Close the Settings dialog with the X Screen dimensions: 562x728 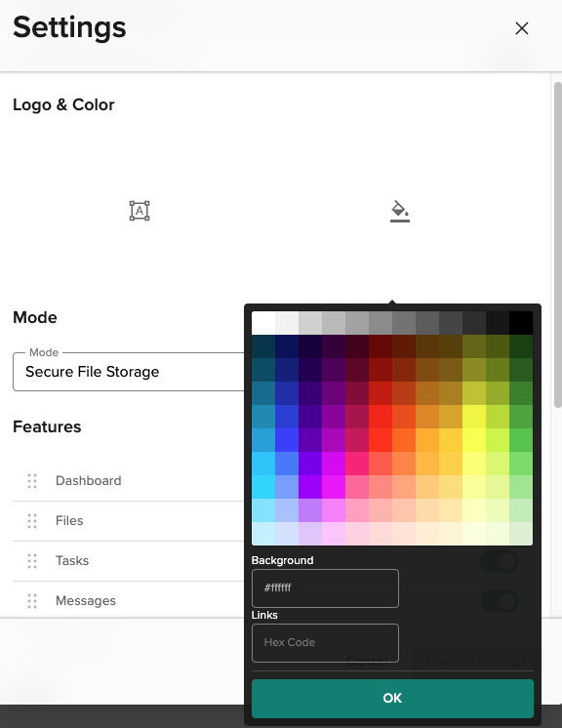[x=522, y=28]
